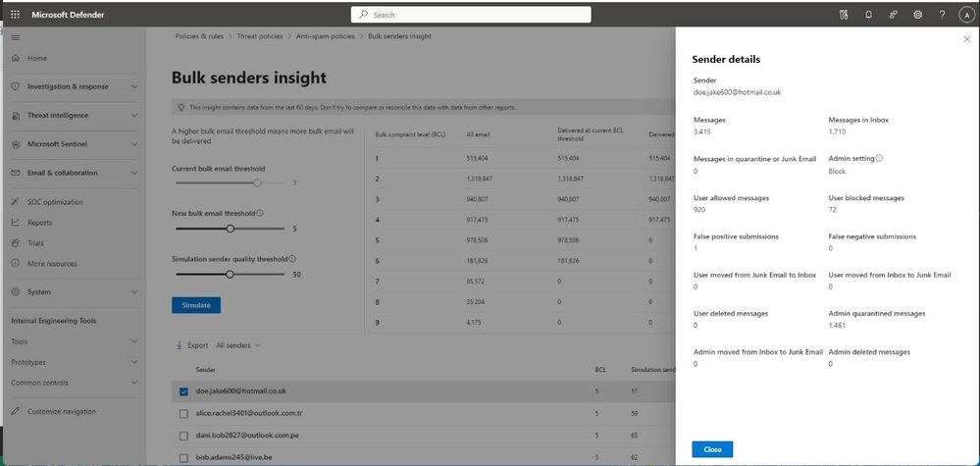
Task: Click the More resources info icon
Action: point(16,264)
